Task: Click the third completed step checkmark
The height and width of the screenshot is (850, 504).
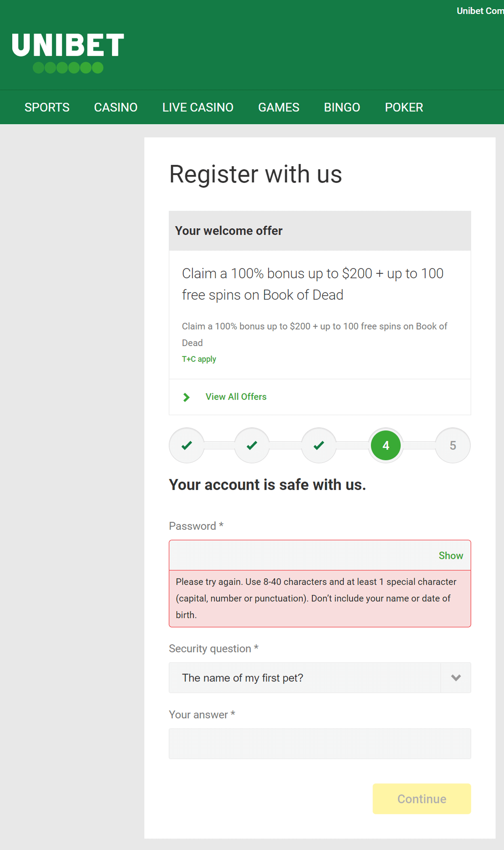Action: [x=319, y=445]
